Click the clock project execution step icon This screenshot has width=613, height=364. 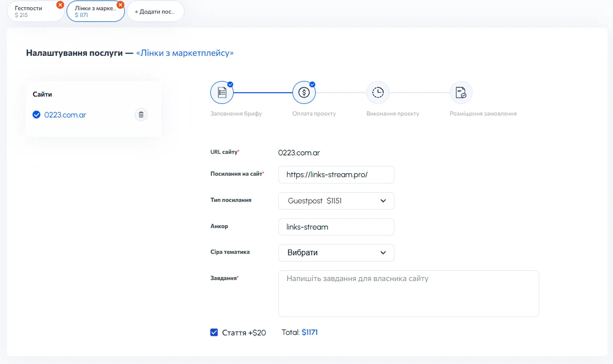[x=377, y=92]
